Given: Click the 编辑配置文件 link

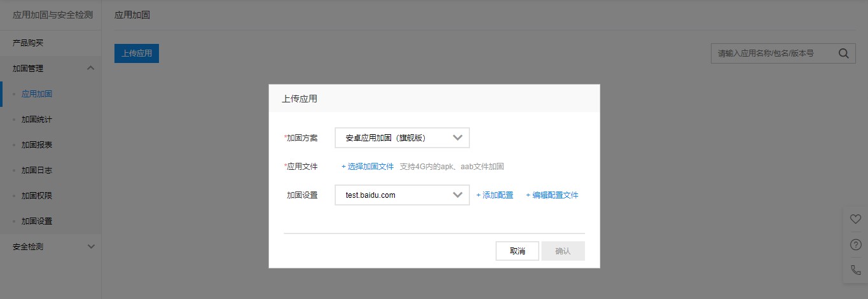Looking at the screenshot, I should [x=552, y=195].
